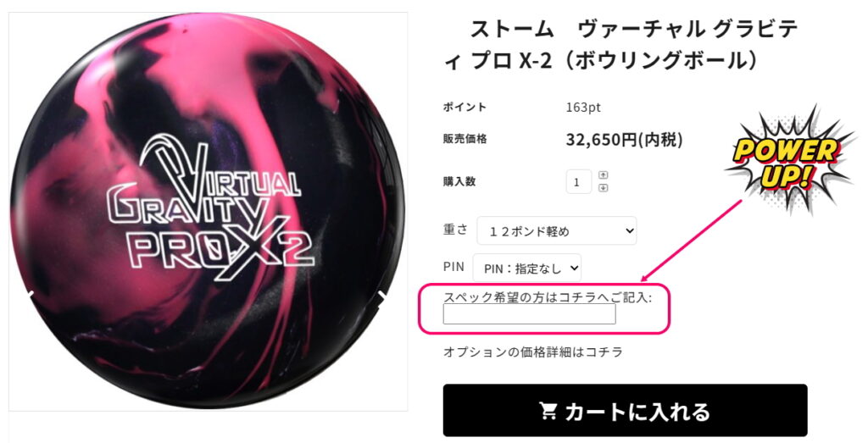
Task: Focus the 購入数 quantity number box
Action: coord(578,181)
